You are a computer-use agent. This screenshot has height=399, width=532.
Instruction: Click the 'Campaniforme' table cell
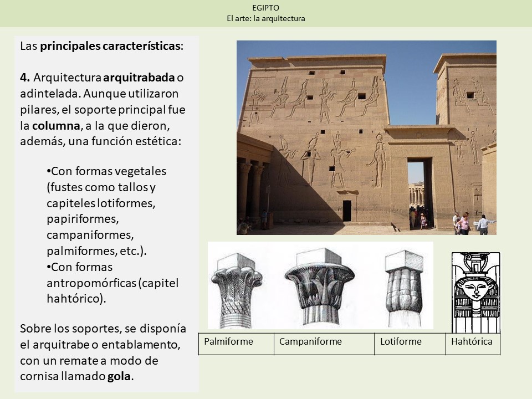[x=324, y=344]
